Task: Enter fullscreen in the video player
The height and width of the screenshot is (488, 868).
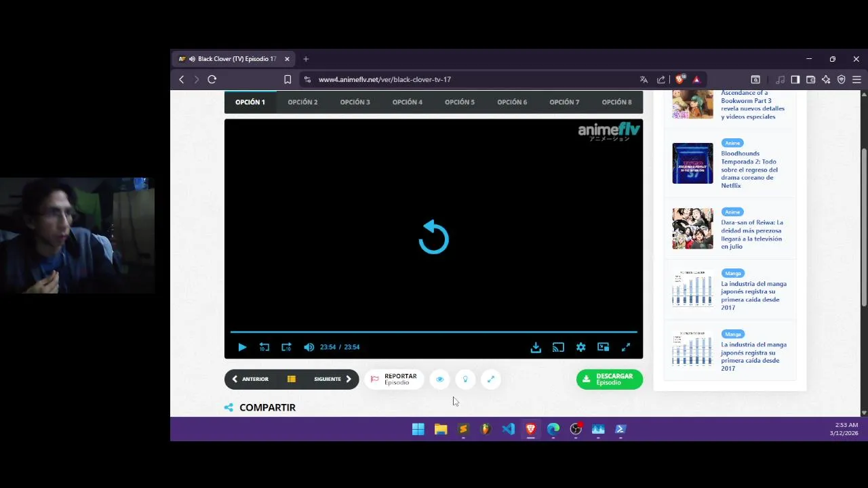Action: click(x=626, y=347)
